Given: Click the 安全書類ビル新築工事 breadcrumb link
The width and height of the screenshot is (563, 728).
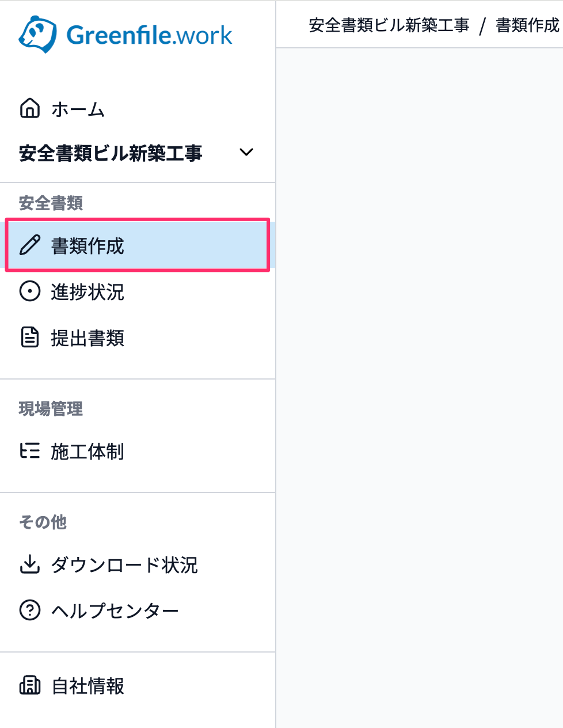Looking at the screenshot, I should point(389,25).
